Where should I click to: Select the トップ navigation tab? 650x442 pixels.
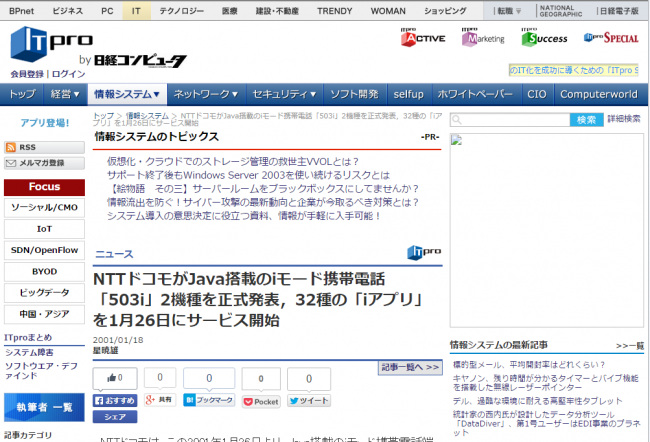tap(22, 94)
